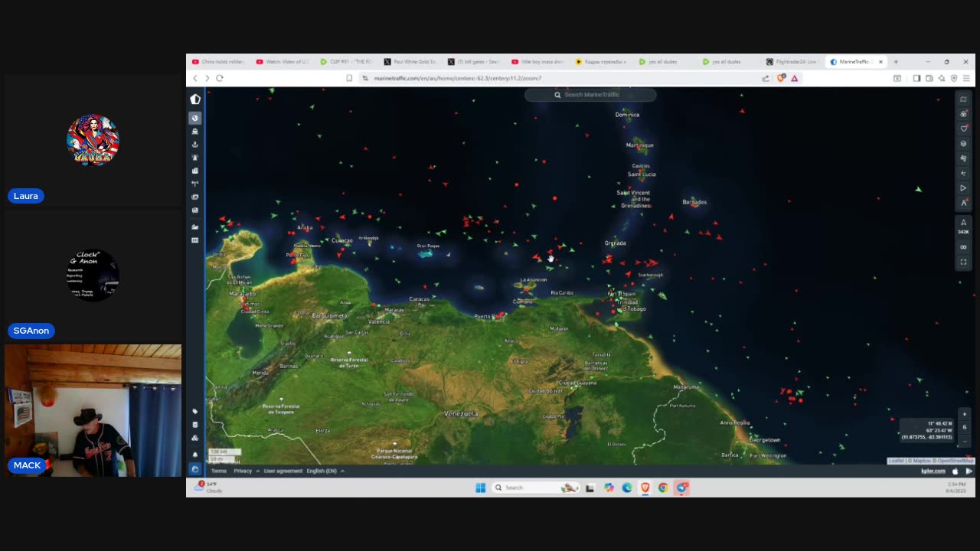Viewport: 980px width, 551px height.
Task: Select the vessels ship icon in the sidebar
Action: (x=195, y=131)
